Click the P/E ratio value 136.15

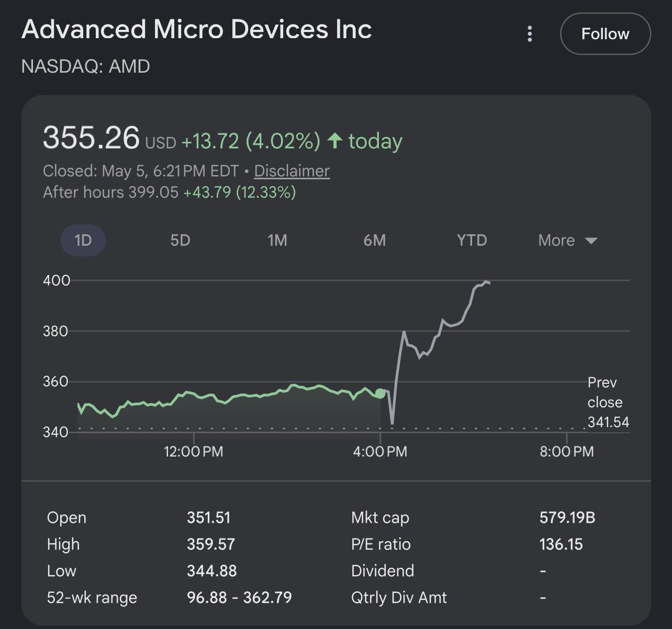coord(561,544)
